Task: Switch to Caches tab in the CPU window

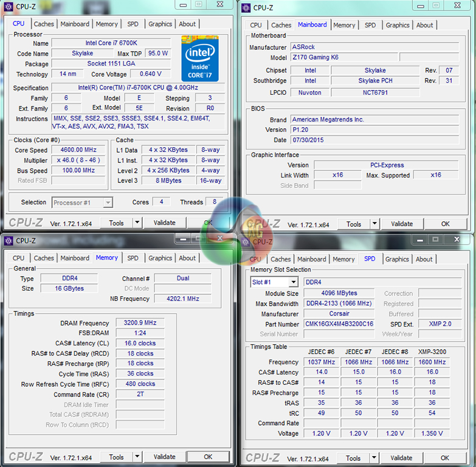Action: (x=44, y=24)
